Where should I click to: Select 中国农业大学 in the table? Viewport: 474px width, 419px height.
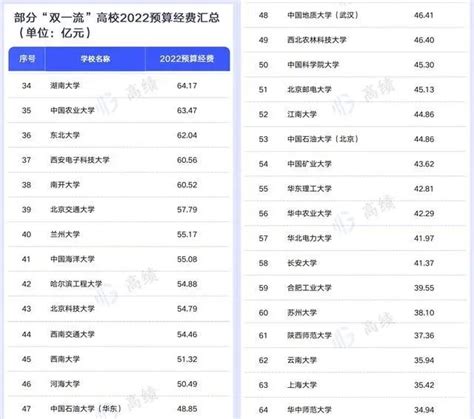[72, 110]
